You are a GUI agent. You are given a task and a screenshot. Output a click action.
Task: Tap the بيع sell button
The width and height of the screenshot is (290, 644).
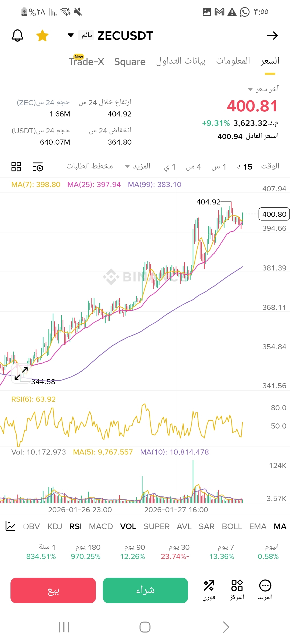53,590
